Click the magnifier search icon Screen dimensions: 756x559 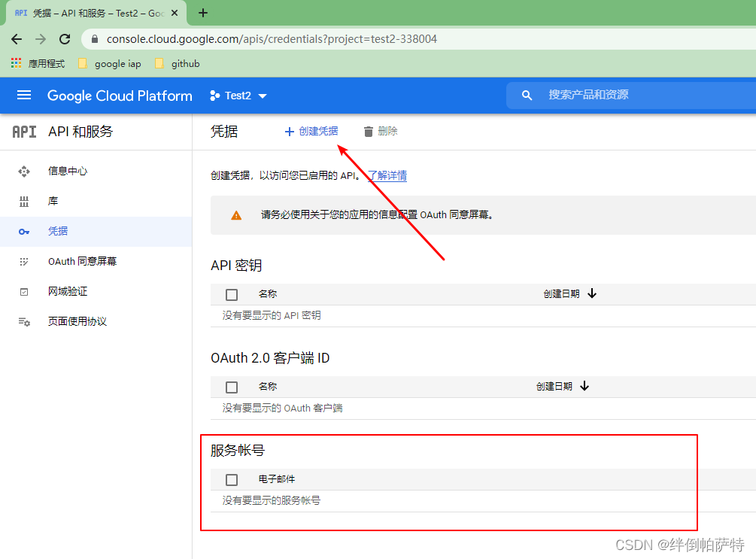coord(527,96)
